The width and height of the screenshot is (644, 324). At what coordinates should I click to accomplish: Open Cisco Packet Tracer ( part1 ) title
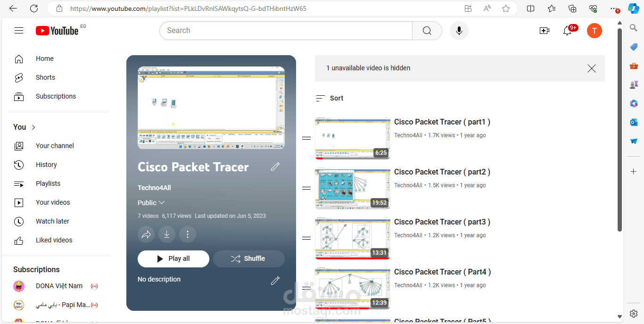[x=442, y=122]
